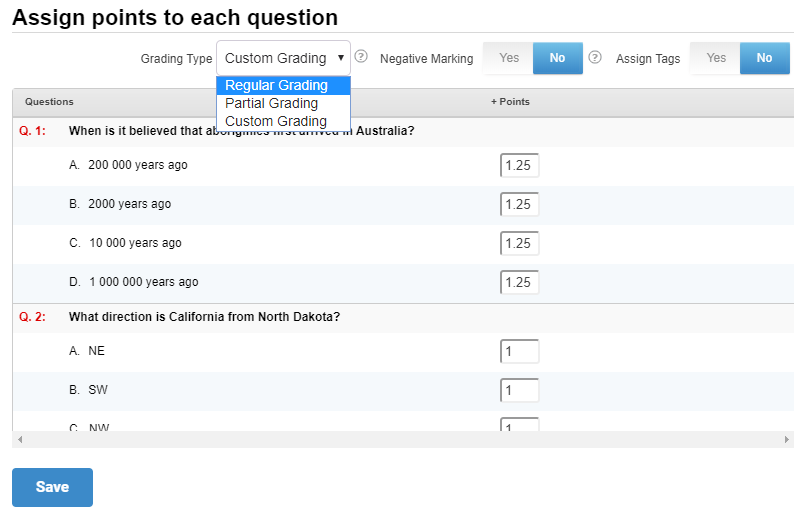Image resolution: width=794 pixels, height=515 pixels.
Task: Enable Assign Tags with Yes
Action: pos(716,58)
